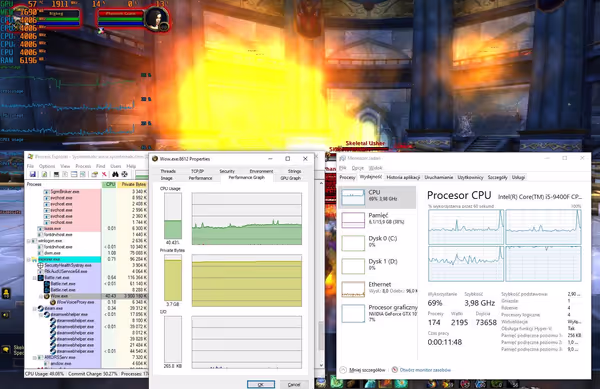Open System Information icon in Process Explorer toolbar
600x389 pixels.
click(x=56, y=174)
